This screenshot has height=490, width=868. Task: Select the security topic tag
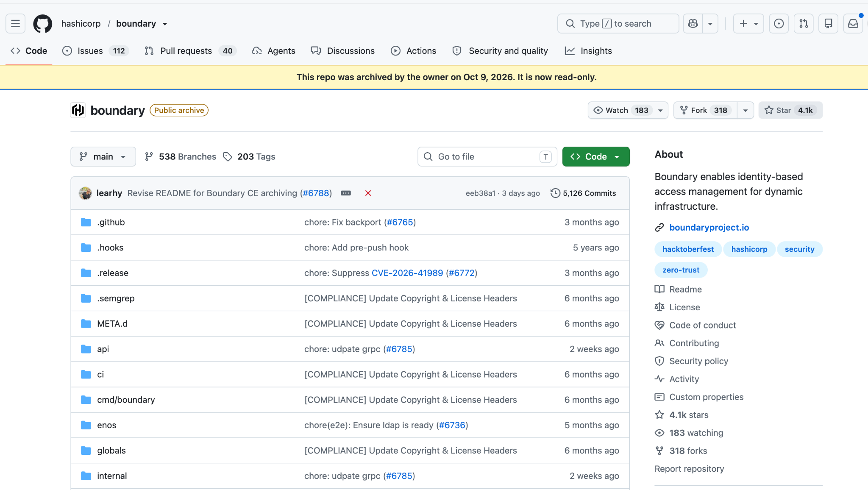click(799, 249)
